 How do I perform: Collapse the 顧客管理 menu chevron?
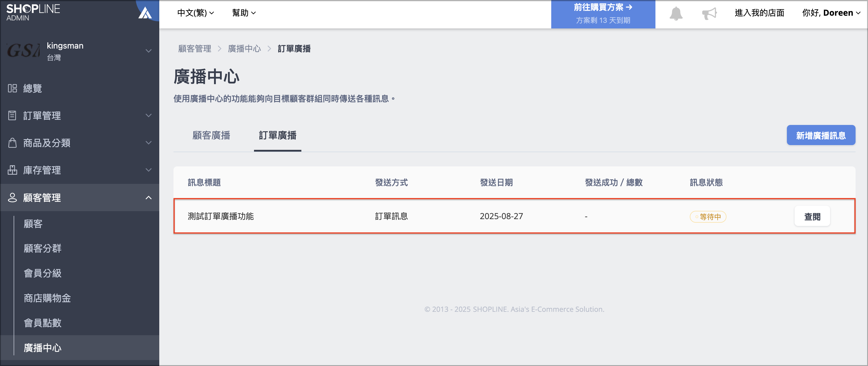pyautogui.click(x=148, y=198)
